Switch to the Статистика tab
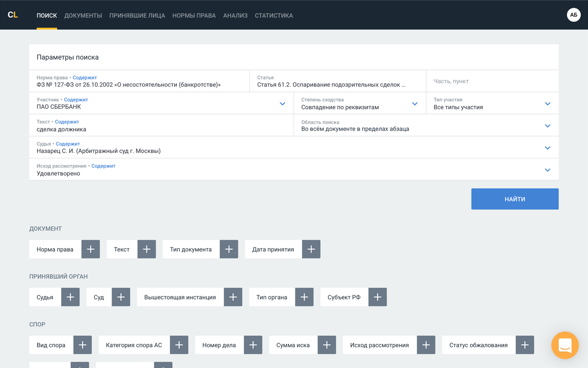Image resolution: width=588 pixels, height=368 pixels. (x=274, y=16)
